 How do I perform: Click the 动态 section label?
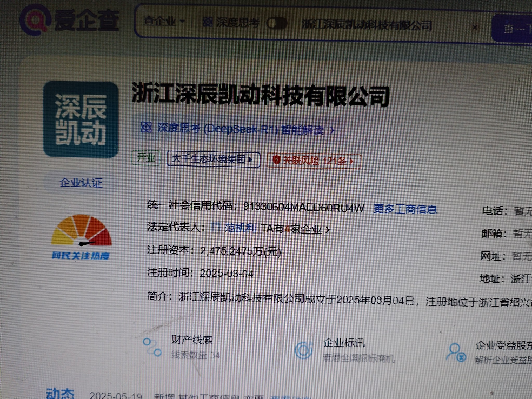60,394
